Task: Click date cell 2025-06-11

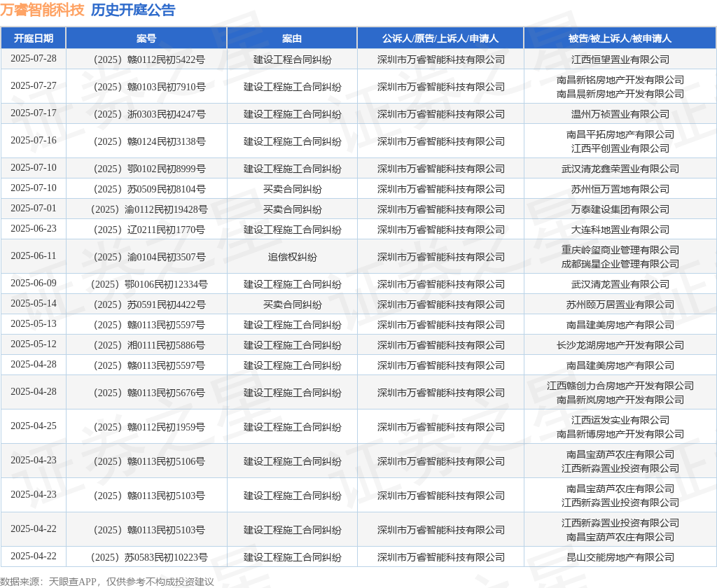Action: 34,256
